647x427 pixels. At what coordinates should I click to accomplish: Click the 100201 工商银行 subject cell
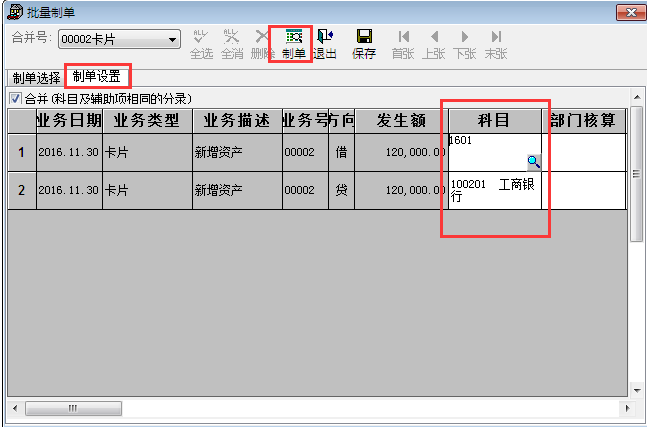tap(495, 190)
